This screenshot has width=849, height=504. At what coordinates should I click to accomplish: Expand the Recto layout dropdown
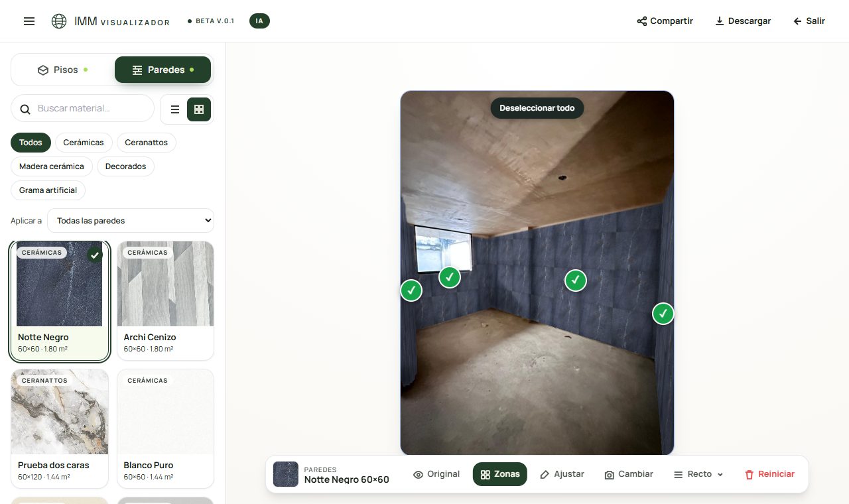698,474
